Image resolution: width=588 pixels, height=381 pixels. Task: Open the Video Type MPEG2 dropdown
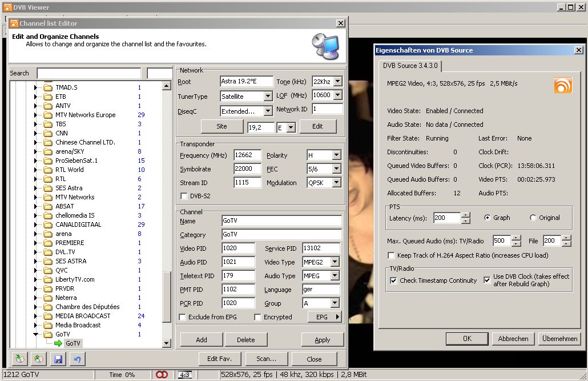coord(335,262)
